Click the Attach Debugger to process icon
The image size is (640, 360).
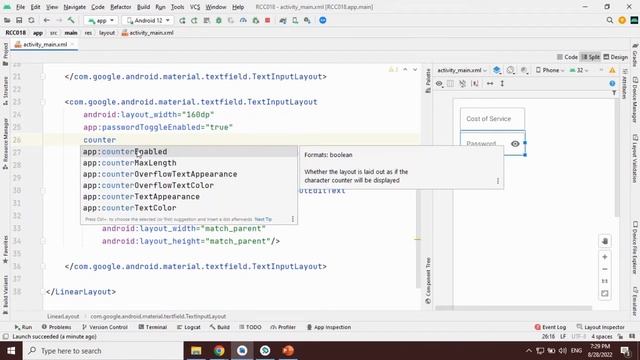tap(256, 20)
